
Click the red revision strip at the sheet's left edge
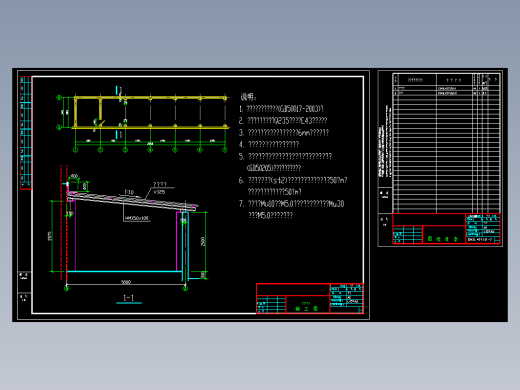[26, 133]
